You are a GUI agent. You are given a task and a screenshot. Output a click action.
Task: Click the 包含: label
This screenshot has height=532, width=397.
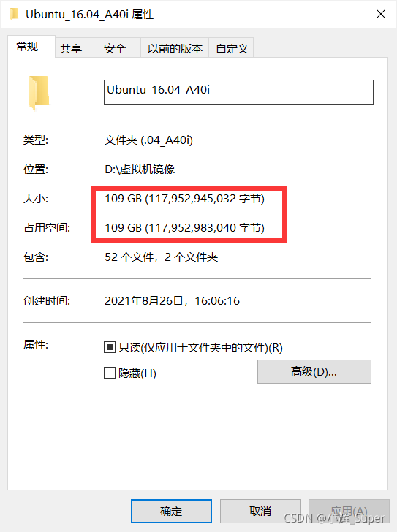(x=36, y=256)
